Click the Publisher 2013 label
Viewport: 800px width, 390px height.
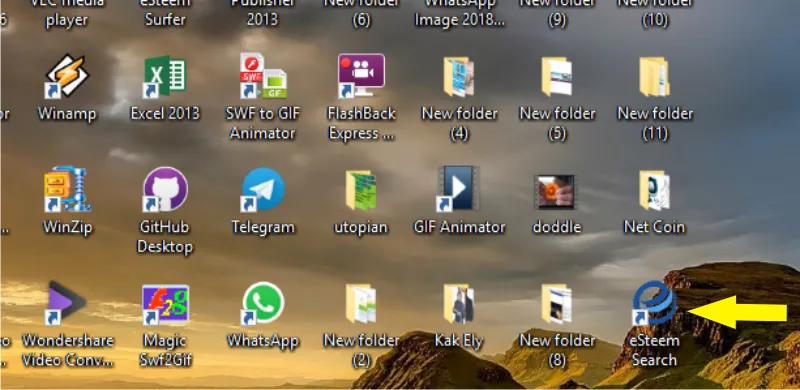click(x=263, y=13)
